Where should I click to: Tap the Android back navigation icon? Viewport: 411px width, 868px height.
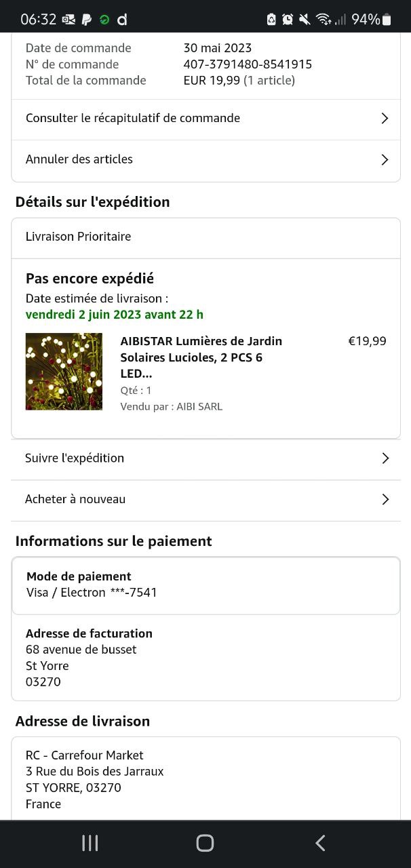[x=320, y=843]
